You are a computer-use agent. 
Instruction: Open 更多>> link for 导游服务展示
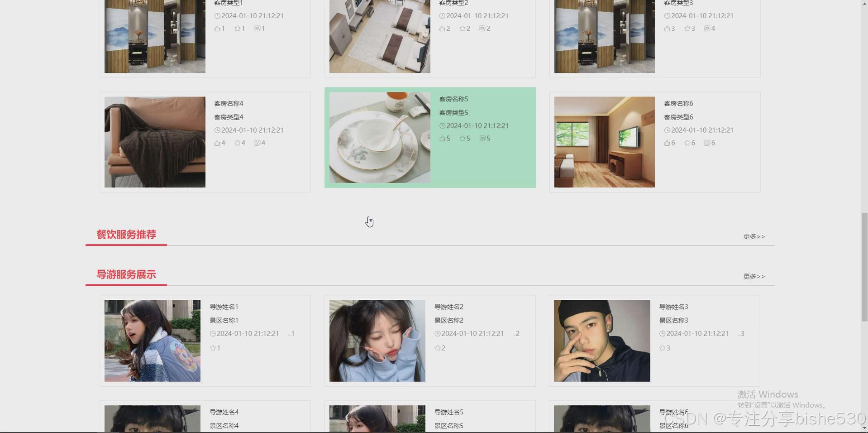pos(754,276)
